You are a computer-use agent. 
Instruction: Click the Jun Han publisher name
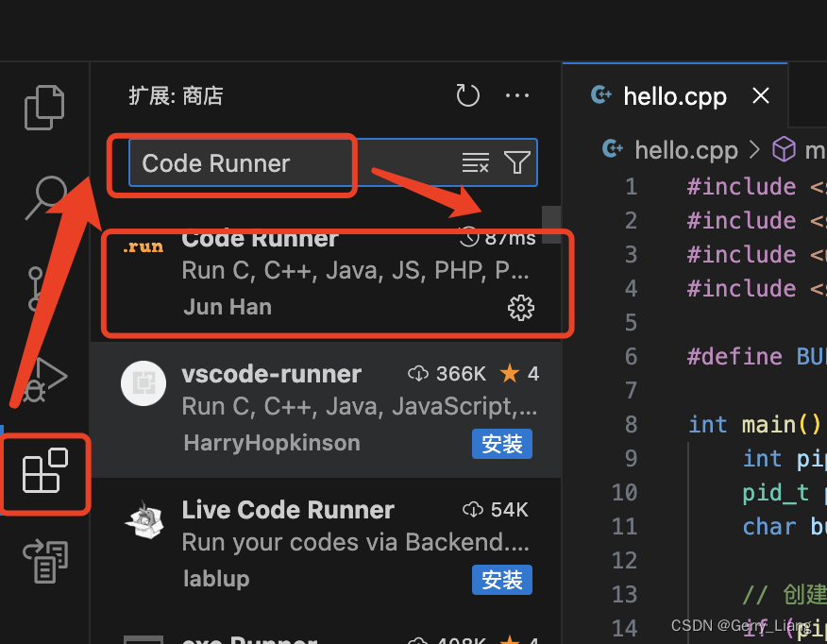pyautogui.click(x=228, y=307)
